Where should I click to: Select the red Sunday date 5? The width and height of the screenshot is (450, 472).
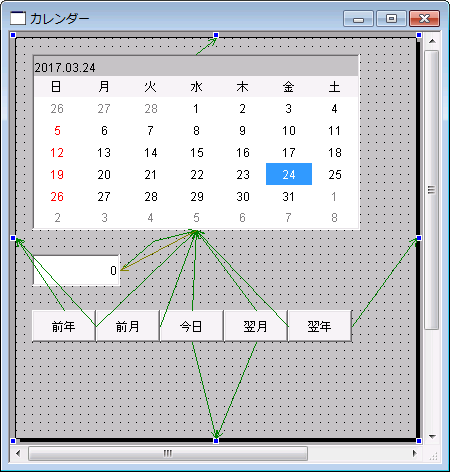pyautogui.click(x=57, y=130)
